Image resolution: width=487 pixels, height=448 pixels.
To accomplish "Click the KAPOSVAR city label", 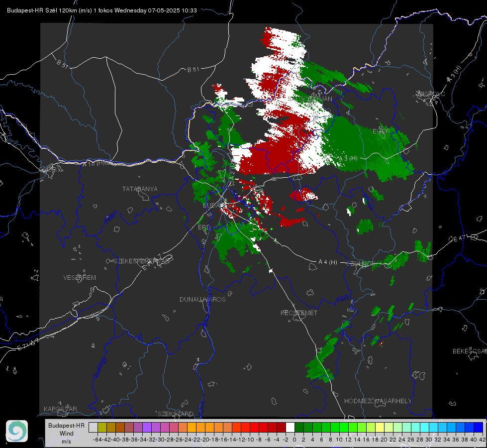I will click(60, 409).
